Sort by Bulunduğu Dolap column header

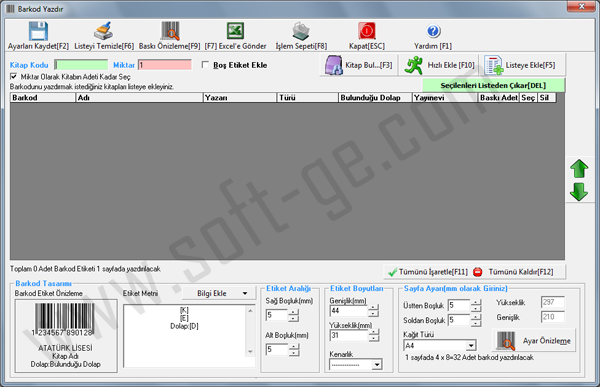(x=375, y=98)
